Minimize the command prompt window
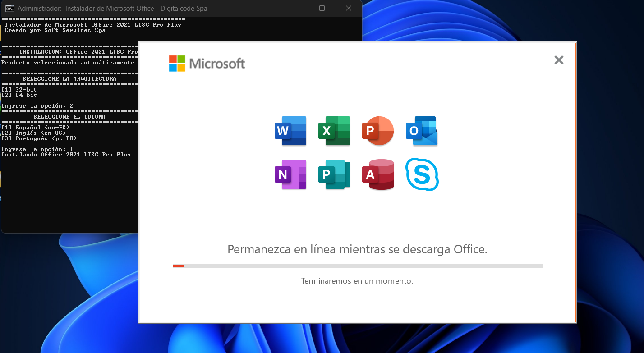This screenshot has height=353, width=644. point(295,8)
